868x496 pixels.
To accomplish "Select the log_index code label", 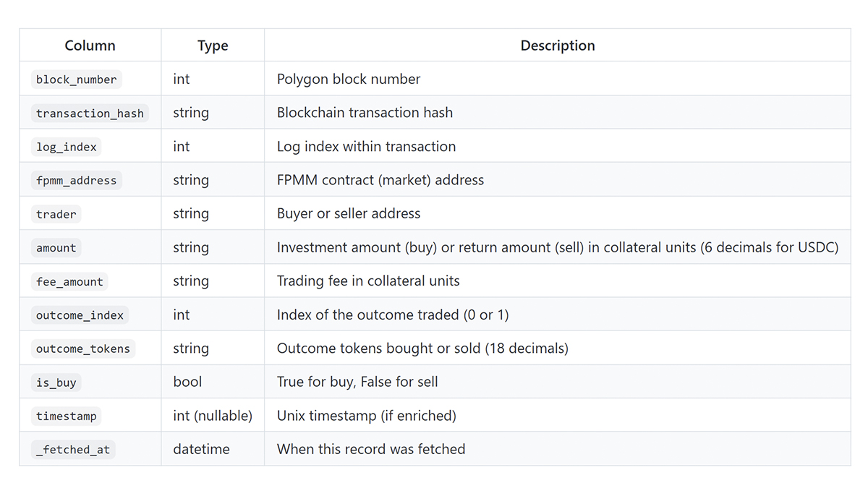I will (66, 147).
